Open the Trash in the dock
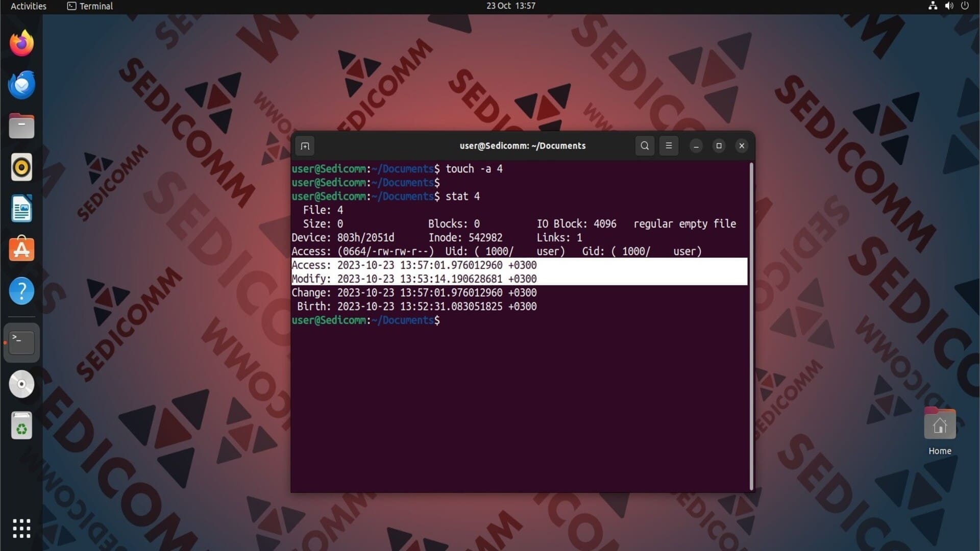The width and height of the screenshot is (980, 551). [x=21, y=425]
